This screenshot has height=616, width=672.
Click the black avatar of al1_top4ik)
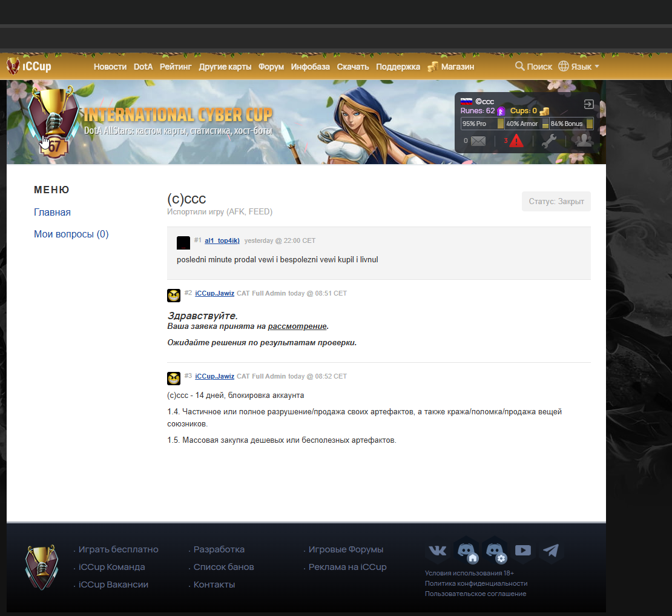click(183, 243)
